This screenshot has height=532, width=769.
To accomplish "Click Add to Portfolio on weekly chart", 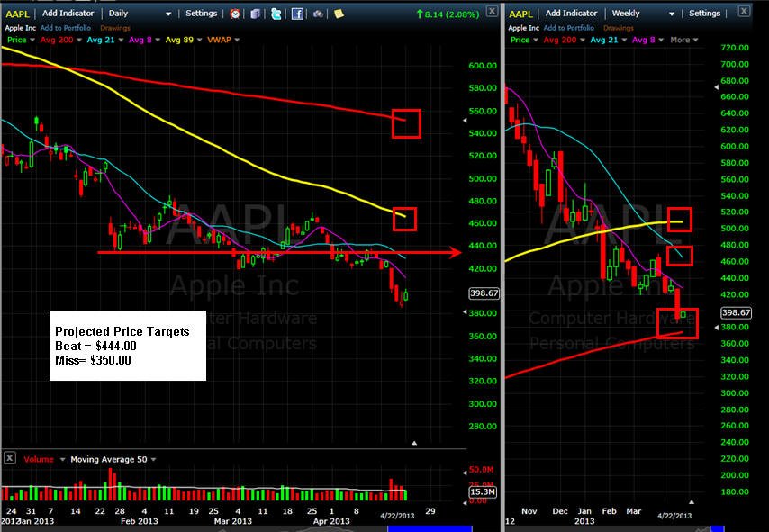I will (568, 28).
